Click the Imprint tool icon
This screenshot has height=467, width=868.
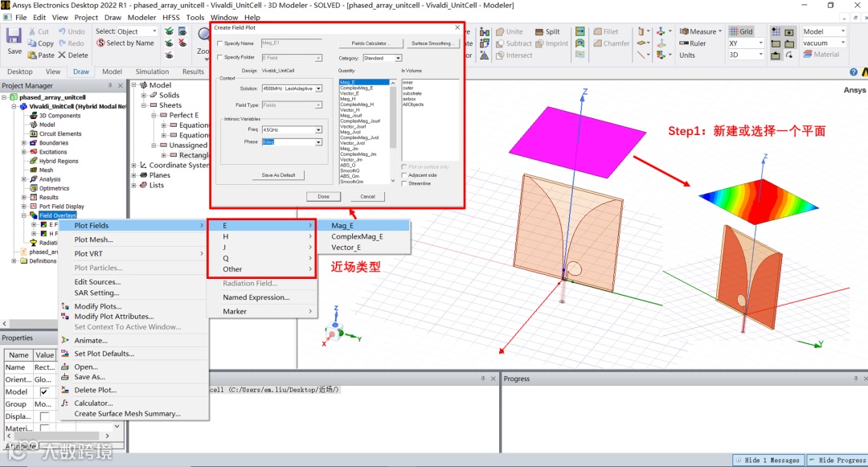point(539,43)
